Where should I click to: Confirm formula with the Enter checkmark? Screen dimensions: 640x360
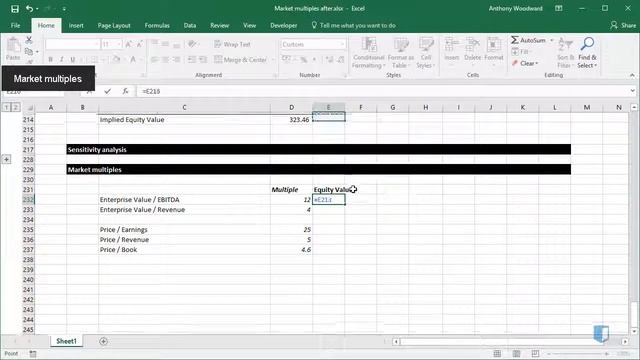pos(107,91)
